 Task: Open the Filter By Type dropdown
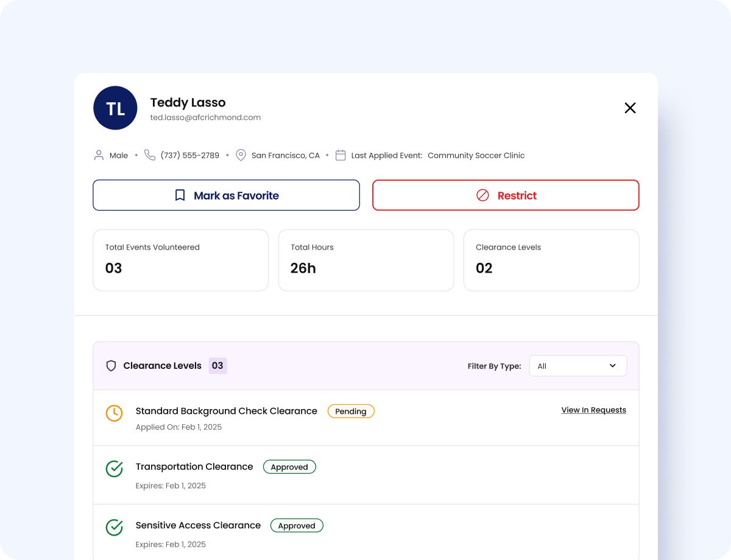point(577,366)
